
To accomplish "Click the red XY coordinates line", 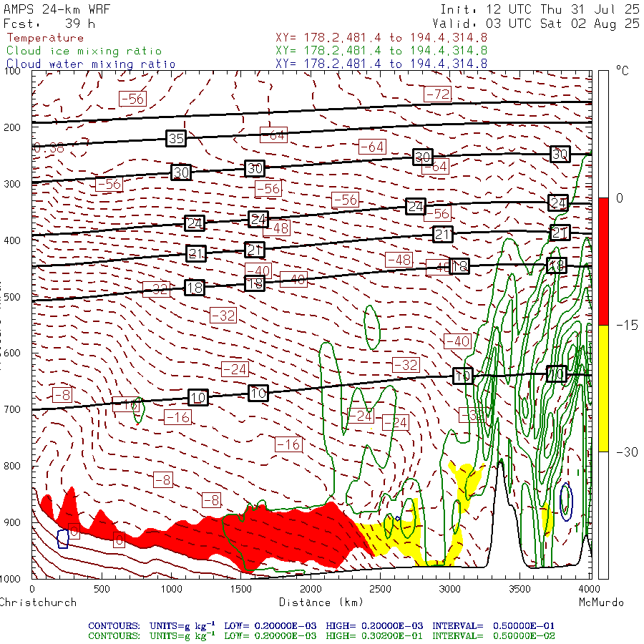I will (x=381, y=38).
